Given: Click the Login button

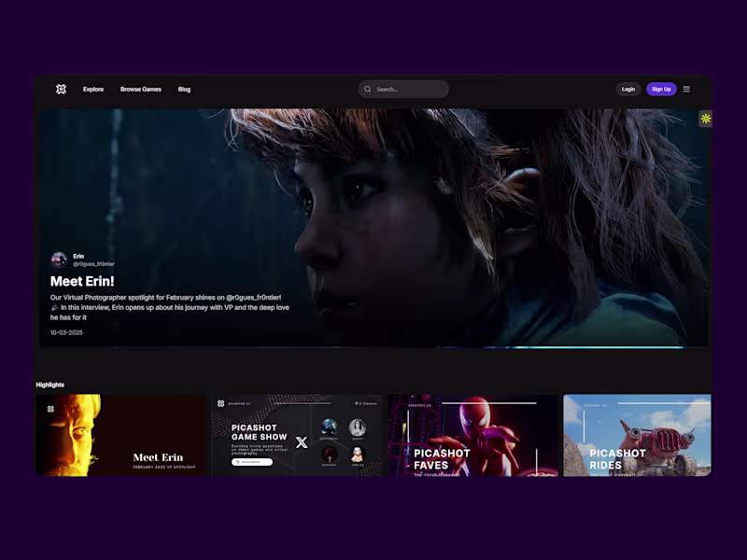Looking at the screenshot, I should point(628,89).
